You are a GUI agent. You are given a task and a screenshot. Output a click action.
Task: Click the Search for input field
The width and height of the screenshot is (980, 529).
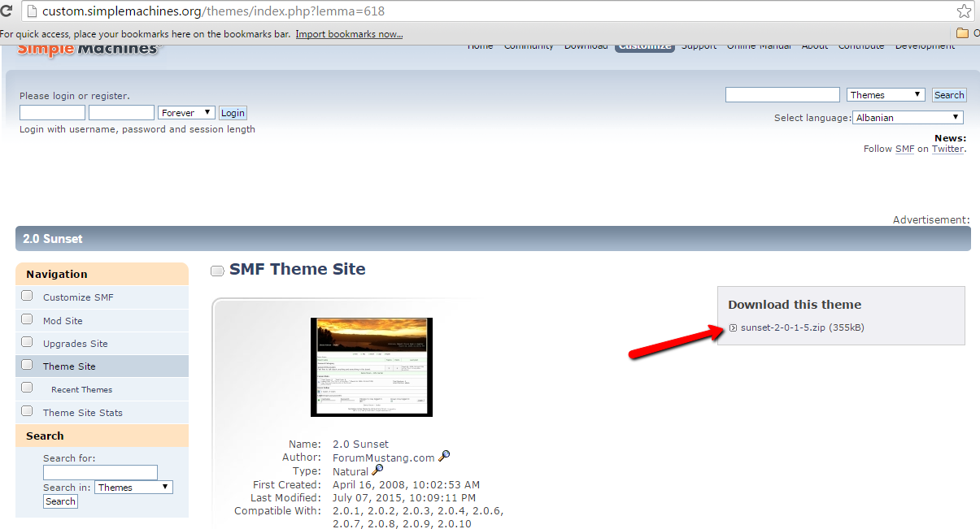click(100, 472)
